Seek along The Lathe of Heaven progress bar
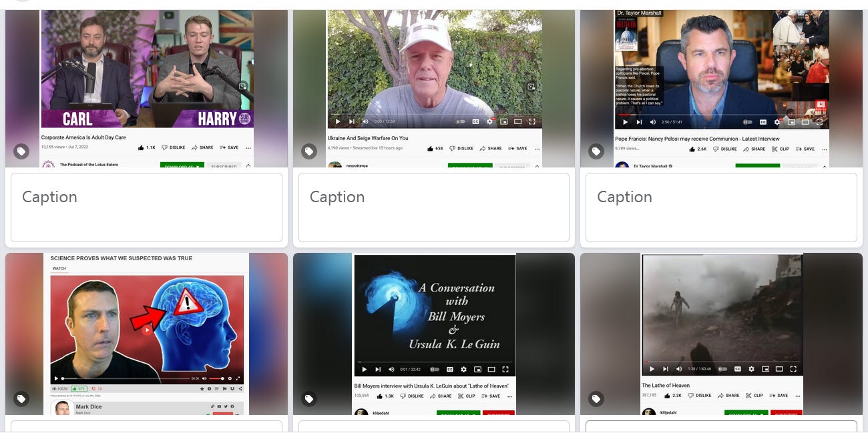Image resolution: width=868 pixels, height=439 pixels. tap(722, 362)
